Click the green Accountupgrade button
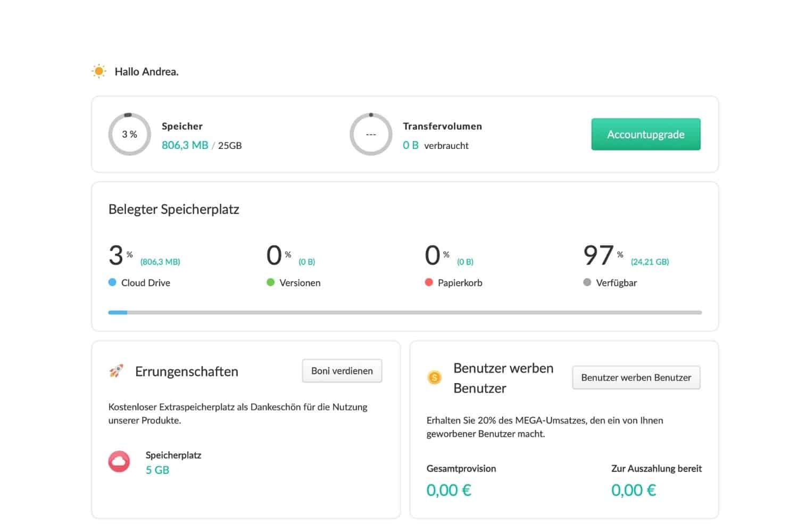This screenshot has height=532, width=798. coord(646,134)
